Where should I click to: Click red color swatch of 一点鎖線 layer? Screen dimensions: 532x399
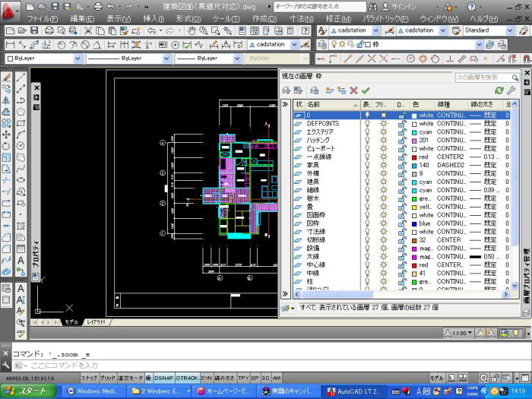tap(414, 157)
